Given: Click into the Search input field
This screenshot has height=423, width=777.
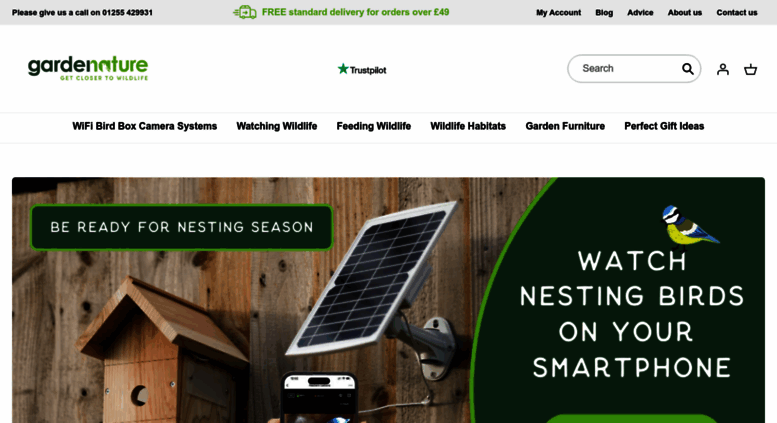Looking at the screenshot, I should pyautogui.click(x=625, y=69).
